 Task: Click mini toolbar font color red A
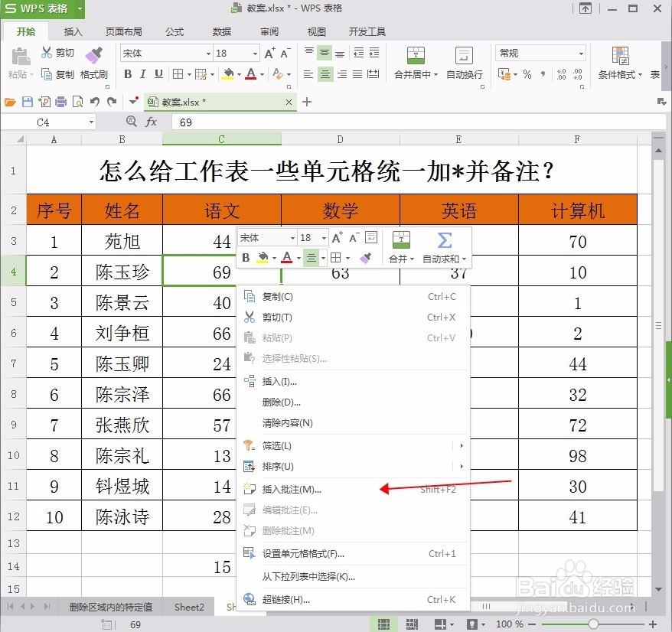pyautogui.click(x=287, y=258)
